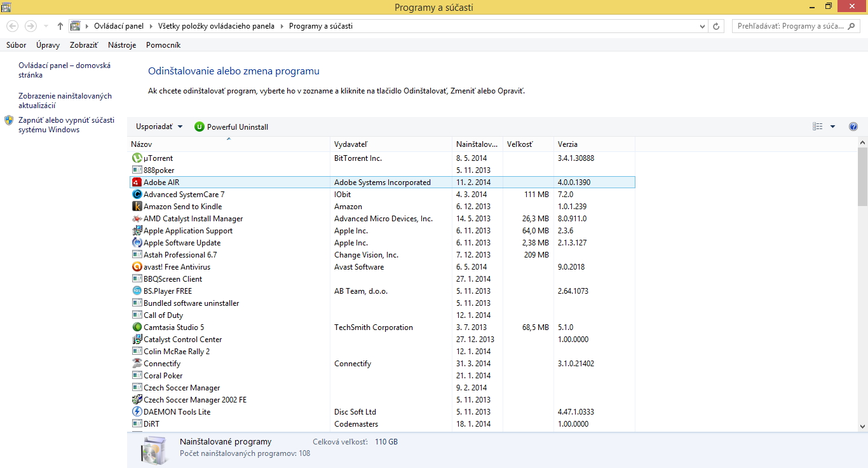This screenshot has height=468, width=868.
Task: Click the Apple Software Update icon
Action: click(137, 242)
